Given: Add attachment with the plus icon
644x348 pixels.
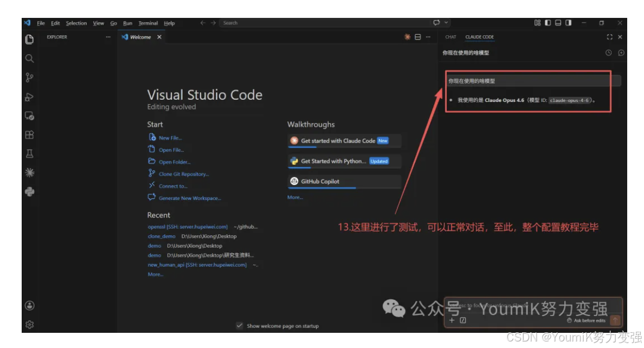Looking at the screenshot, I should point(452,320).
